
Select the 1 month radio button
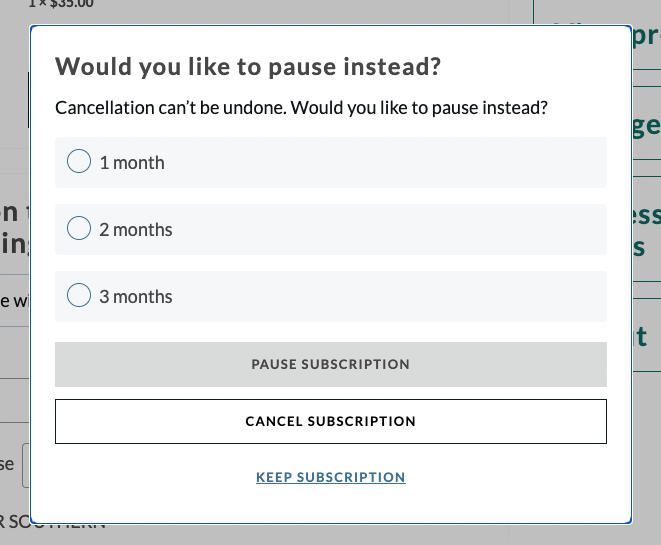79,162
